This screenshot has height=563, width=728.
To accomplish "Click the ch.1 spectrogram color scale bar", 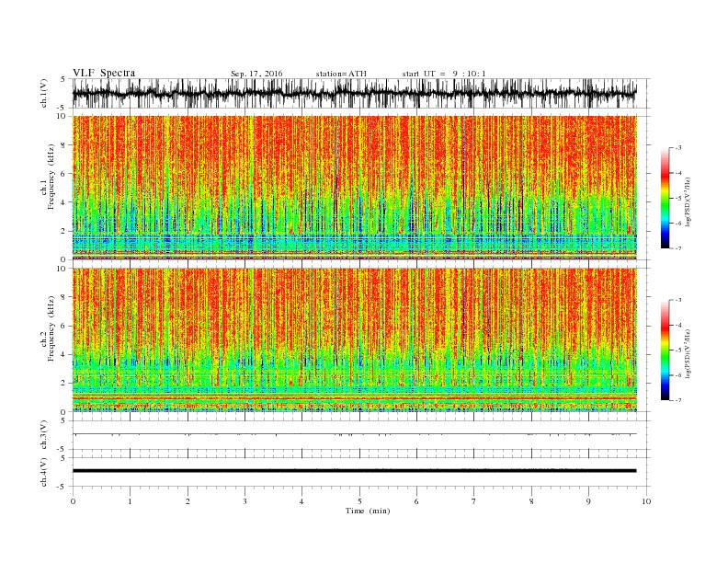I will coord(665,198).
